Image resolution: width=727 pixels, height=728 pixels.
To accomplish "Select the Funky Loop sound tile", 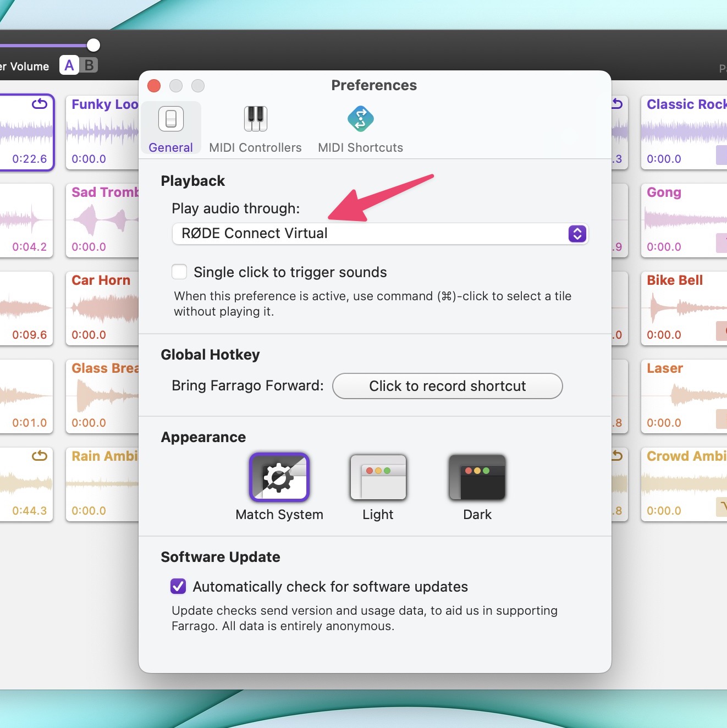I will [102, 132].
